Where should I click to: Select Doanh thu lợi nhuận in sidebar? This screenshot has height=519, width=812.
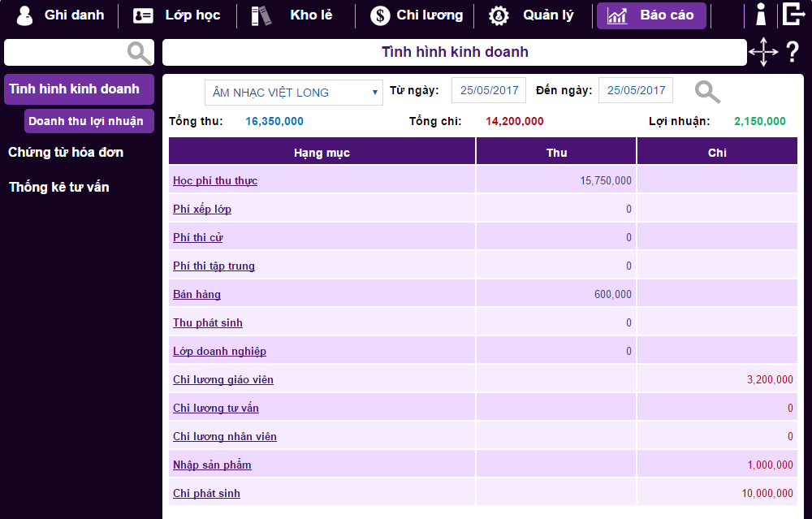(86, 121)
